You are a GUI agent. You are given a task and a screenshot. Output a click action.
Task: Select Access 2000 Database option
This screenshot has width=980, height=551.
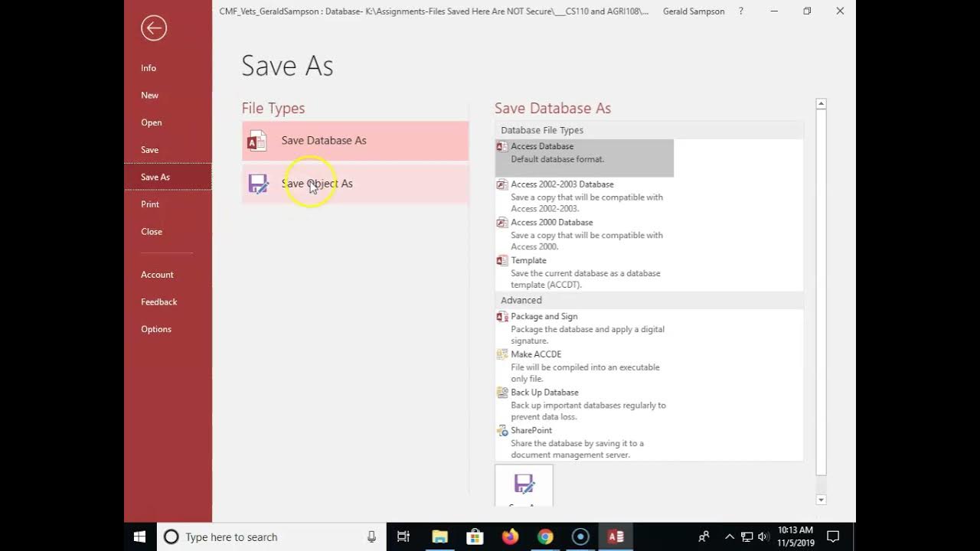pos(584,234)
